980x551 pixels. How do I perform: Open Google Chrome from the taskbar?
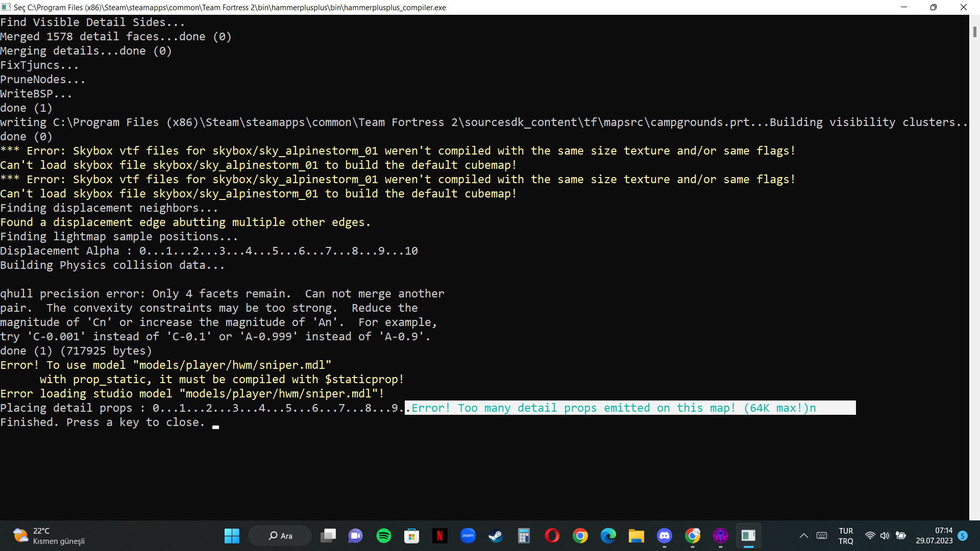tap(580, 536)
